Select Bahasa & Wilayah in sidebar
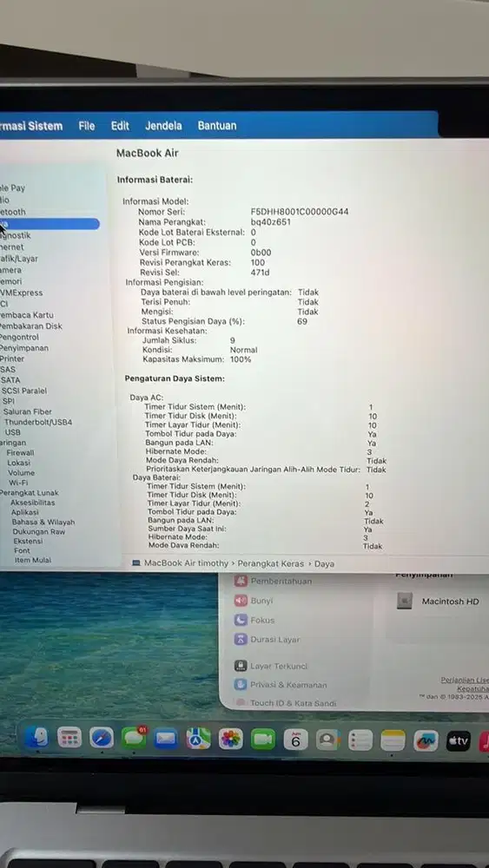 [43, 522]
